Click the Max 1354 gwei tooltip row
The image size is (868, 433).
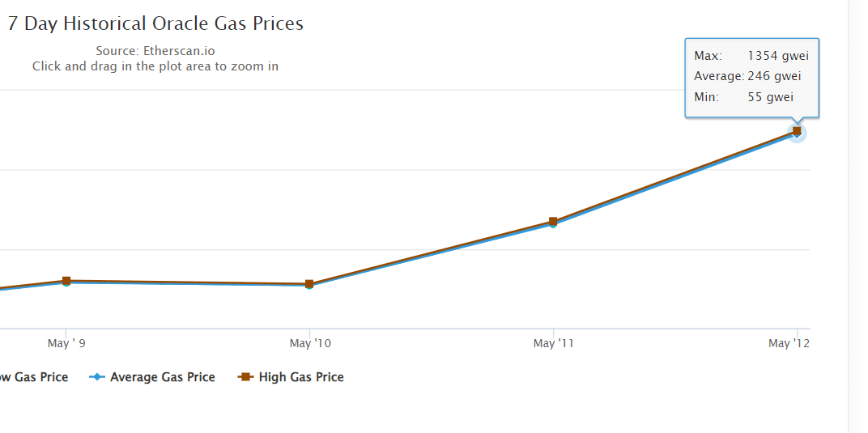pyautogui.click(x=751, y=56)
